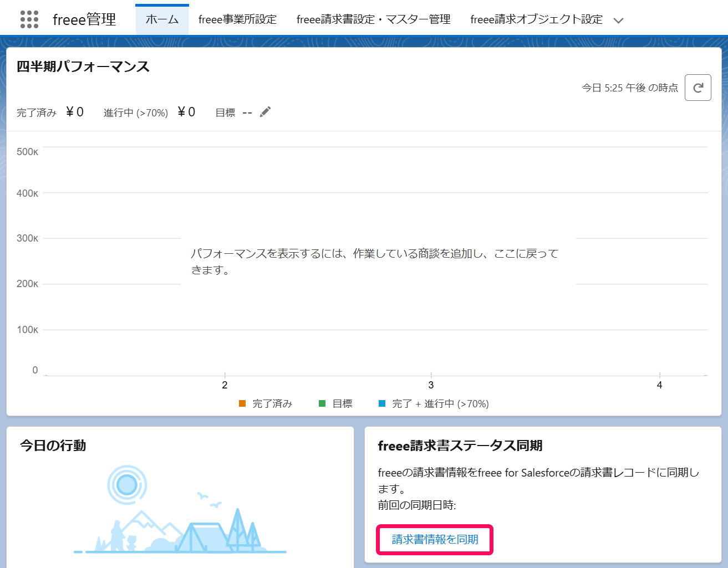This screenshot has width=728, height=568.
Task: Open freee請求書設定・マスター管理 tab
Action: pyautogui.click(x=373, y=19)
